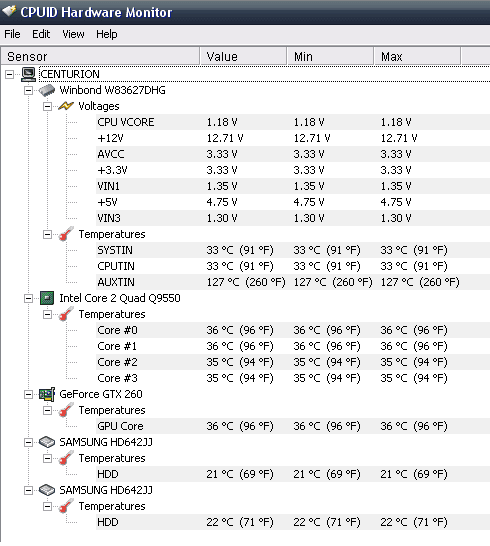This screenshot has width=490, height=546.
Task: Select the Core #3 row
Action: pyautogui.click(x=293, y=378)
